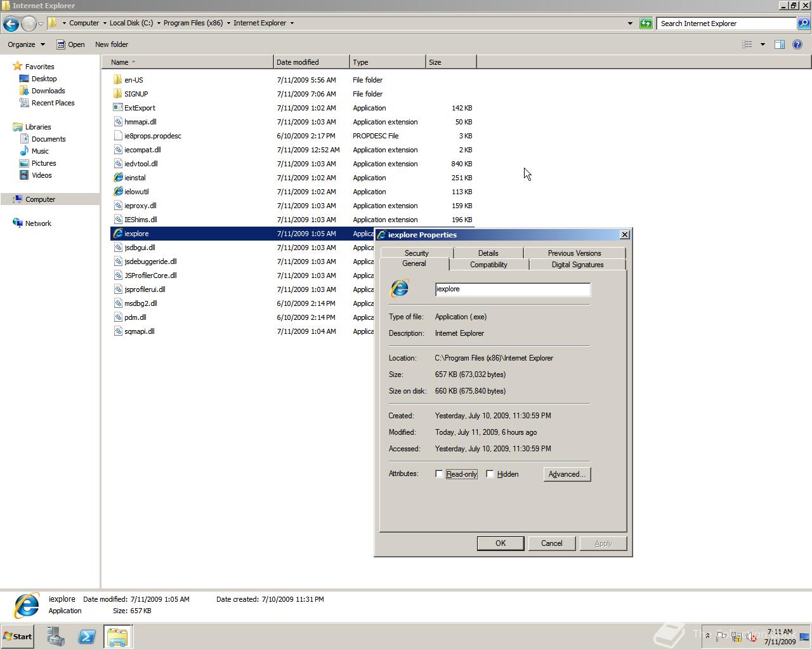Image resolution: width=812 pixels, height=650 pixels.
Task: Click the Action Center flag tray icon
Action: [721, 637]
